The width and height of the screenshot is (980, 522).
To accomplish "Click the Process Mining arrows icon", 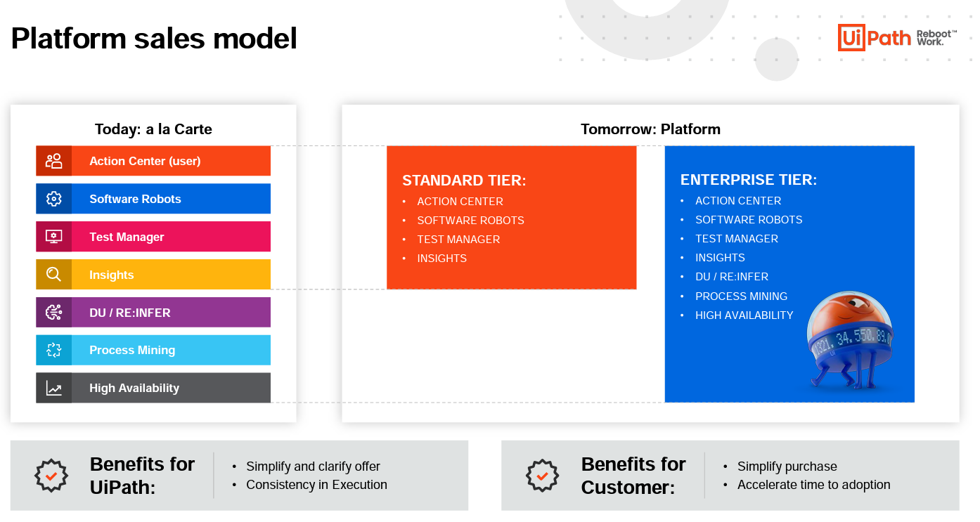I will coord(53,350).
